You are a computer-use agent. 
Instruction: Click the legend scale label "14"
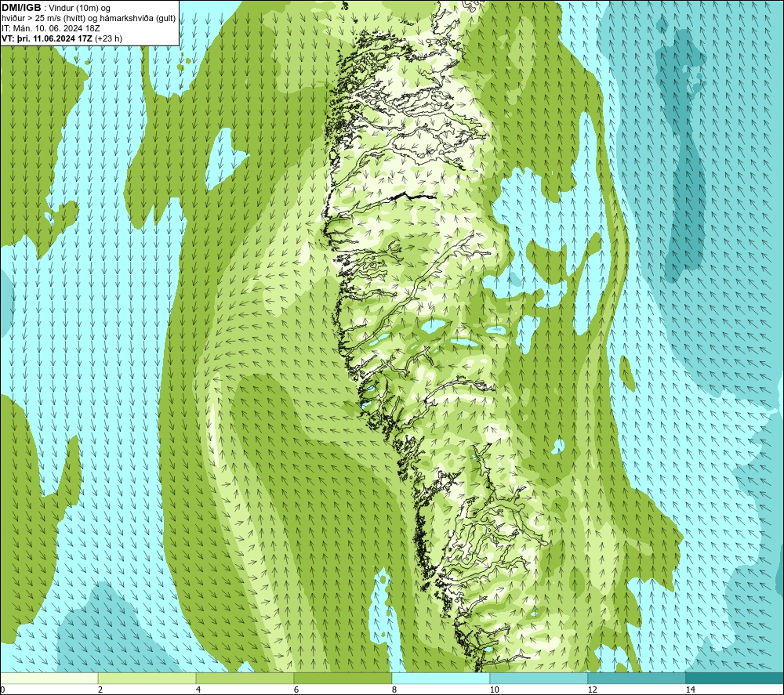pyautogui.click(x=690, y=690)
